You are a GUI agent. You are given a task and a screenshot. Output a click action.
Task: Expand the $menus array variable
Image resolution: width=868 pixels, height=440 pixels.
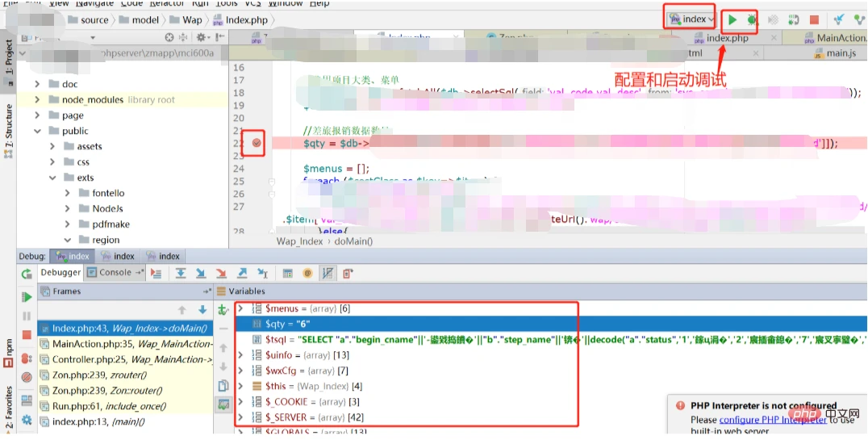(x=240, y=308)
